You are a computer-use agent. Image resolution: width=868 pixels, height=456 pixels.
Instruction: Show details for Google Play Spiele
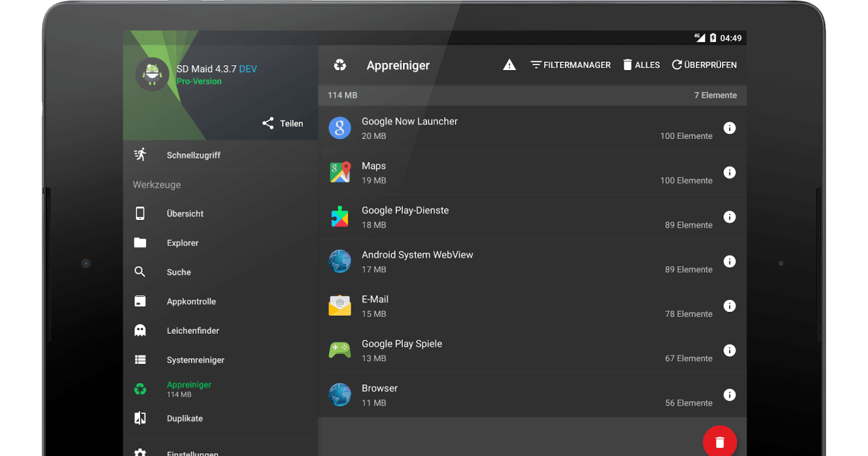tap(729, 350)
